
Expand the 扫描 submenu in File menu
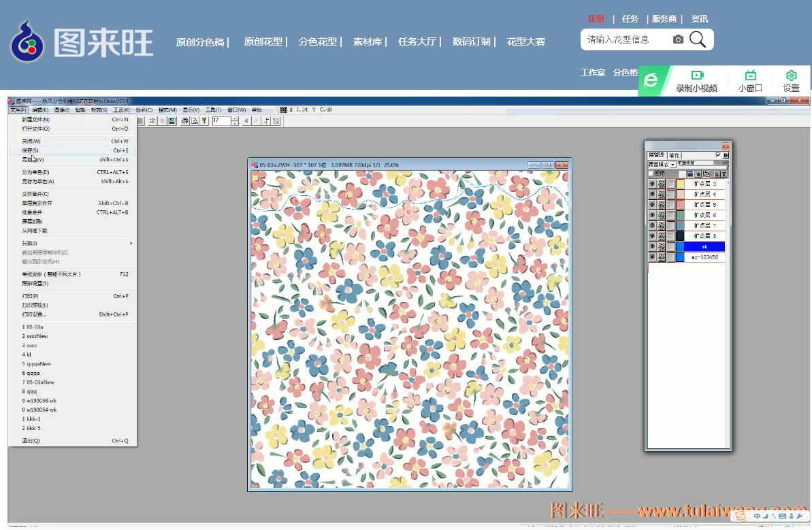[x=75, y=243]
